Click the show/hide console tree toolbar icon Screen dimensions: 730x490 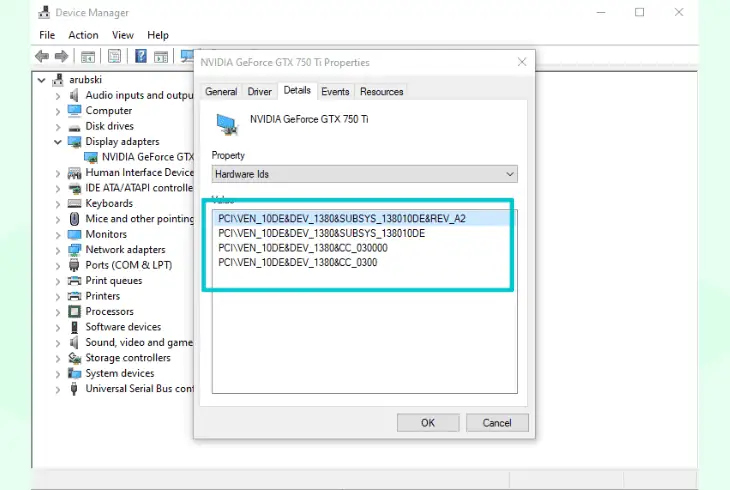tap(88, 57)
